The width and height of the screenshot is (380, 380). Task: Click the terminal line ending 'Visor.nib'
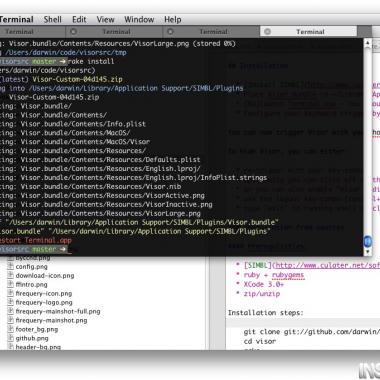click(91, 187)
